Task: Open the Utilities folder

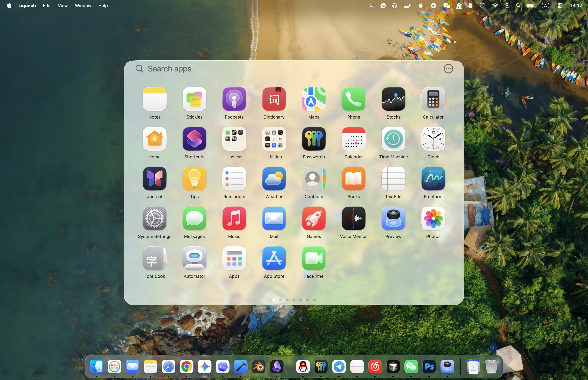Action: pyautogui.click(x=274, y=139)
